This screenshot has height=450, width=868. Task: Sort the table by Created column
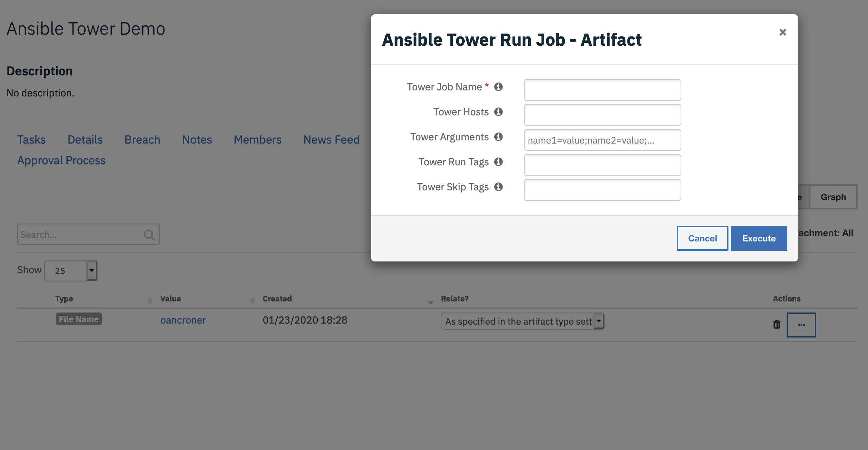(277, 299)
